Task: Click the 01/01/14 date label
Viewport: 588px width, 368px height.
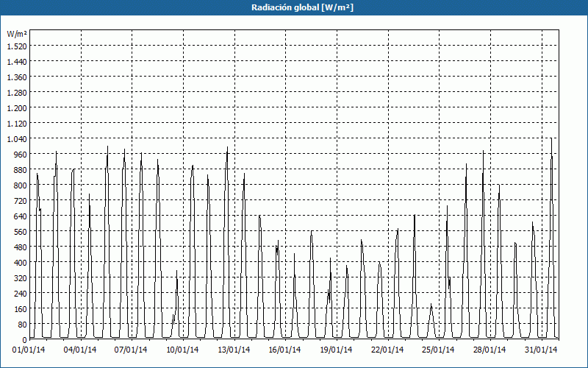Action: pos(29,350)
